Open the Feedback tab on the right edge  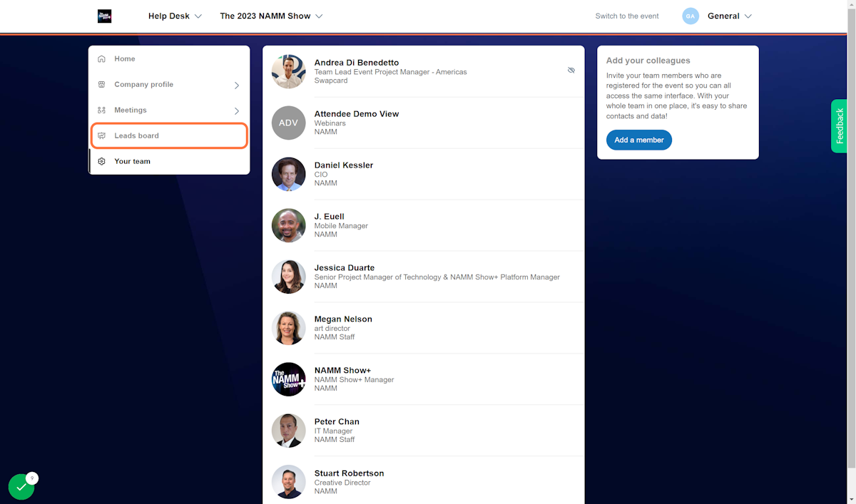coord(839,126)
